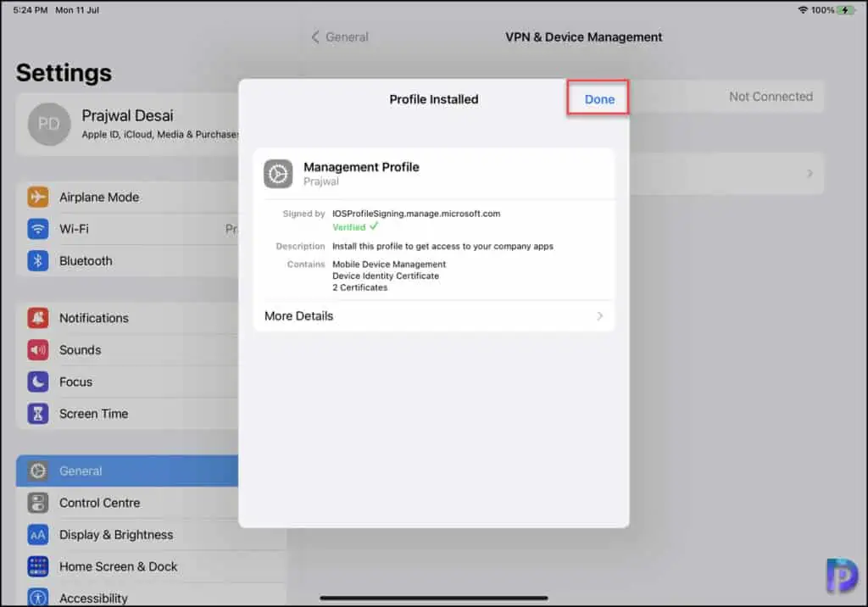Click the Display & Brightness AA icon
This screenshot has height=607, width=868.
pos(38,534)
